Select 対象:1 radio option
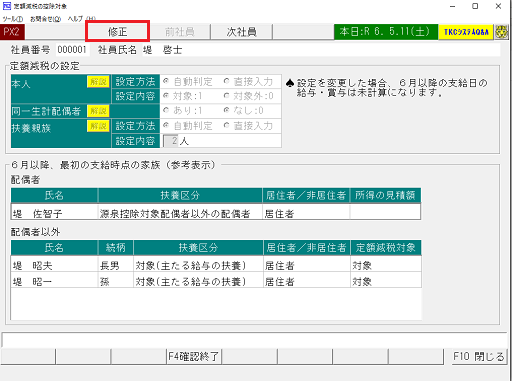 click(x=183, y=96)
